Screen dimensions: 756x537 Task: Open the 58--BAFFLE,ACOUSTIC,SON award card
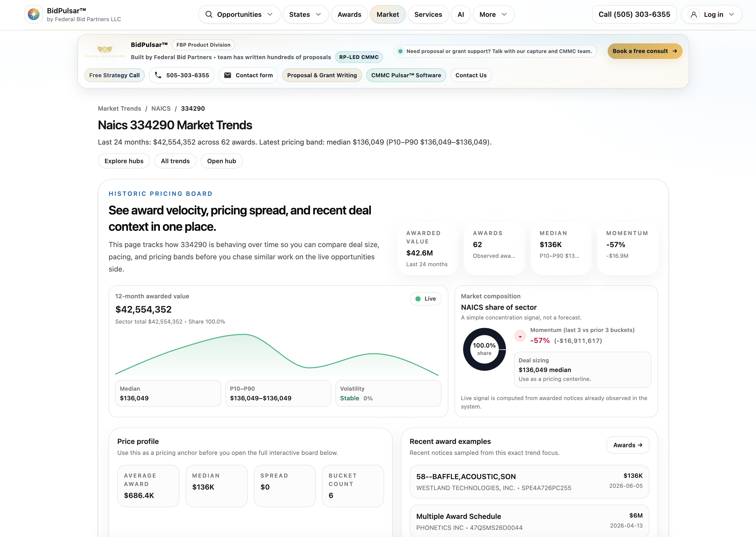(529, 482)
